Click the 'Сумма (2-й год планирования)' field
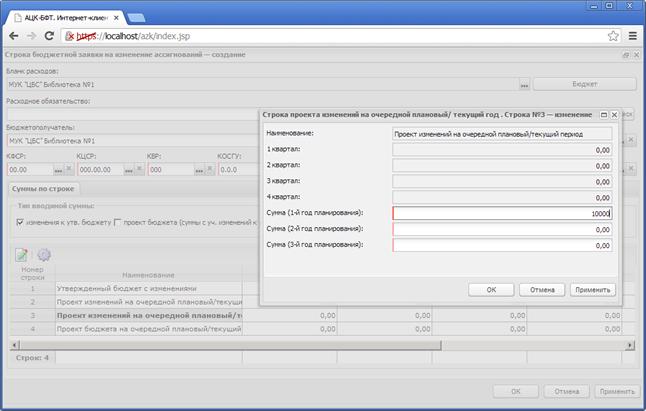 [502, 229]
